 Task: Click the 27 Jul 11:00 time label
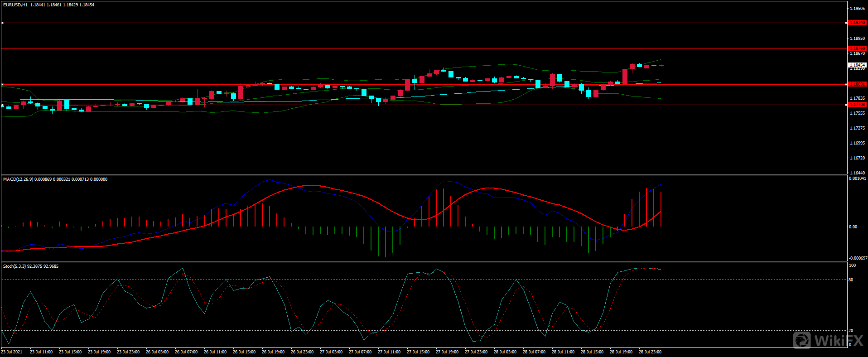coord(389,352)
